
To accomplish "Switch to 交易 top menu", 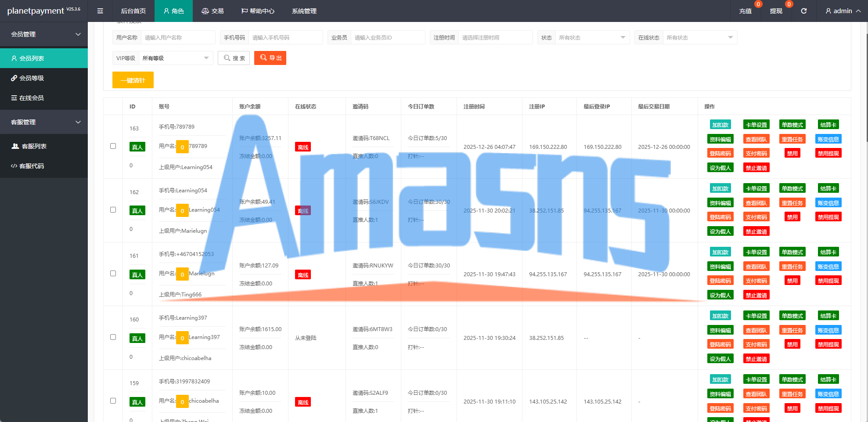I will tap(212, 11).
